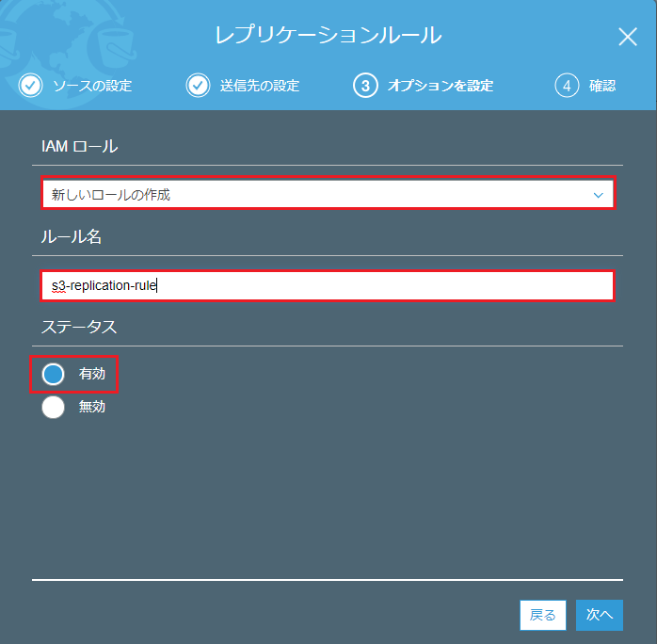Click the 送信先の設定 checkmark icon
657x644 pixels.
tap(198, 86)
